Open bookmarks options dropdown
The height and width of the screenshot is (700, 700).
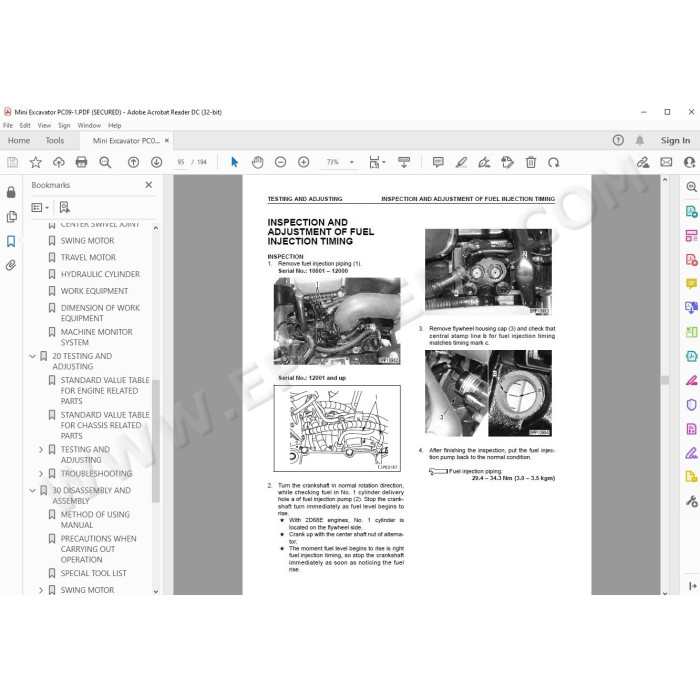pyautogui.click(x=40, y=207)
